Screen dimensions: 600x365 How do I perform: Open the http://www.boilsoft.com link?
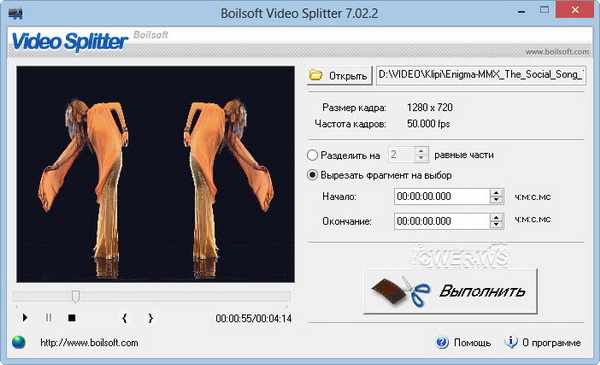pos(89,342)
